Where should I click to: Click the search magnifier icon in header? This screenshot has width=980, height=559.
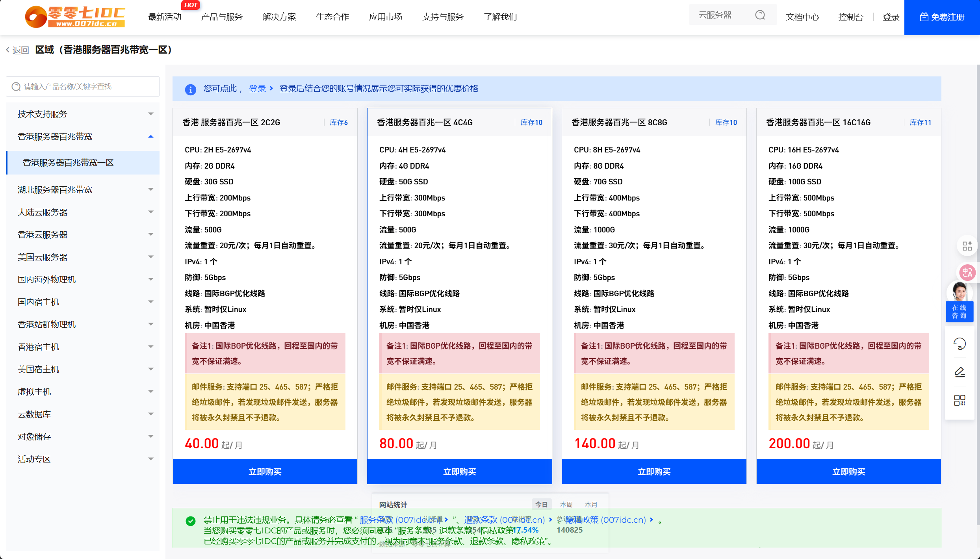[x=760, y=15]
